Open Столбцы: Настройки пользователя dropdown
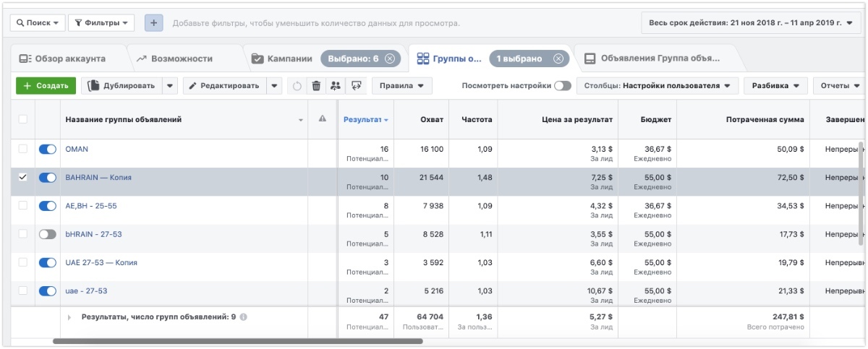The width and height of the screenshot is (868, 349). pyautogui.click(x=658, y=86)
